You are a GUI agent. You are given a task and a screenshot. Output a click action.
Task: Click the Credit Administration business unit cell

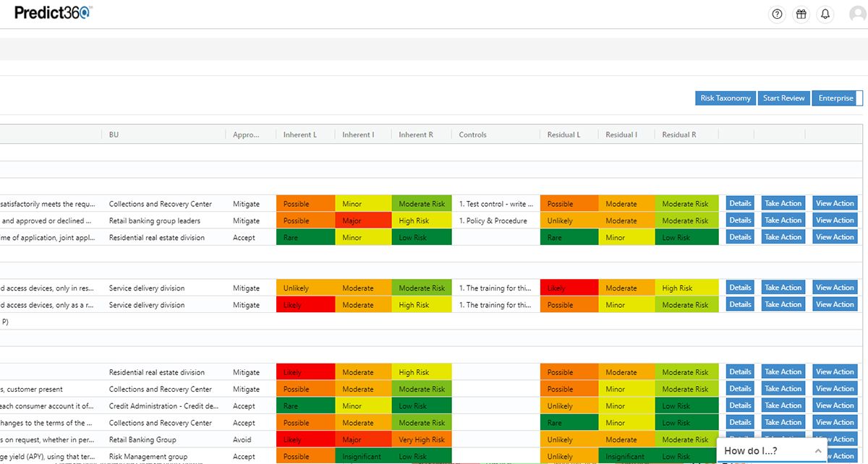tap(163, 406)
